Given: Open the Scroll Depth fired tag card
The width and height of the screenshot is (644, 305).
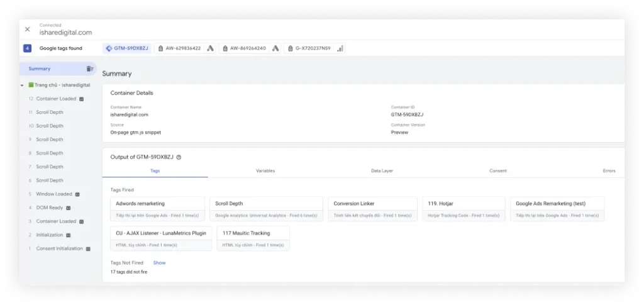Looking at the screenshot, I should point(266,209).
